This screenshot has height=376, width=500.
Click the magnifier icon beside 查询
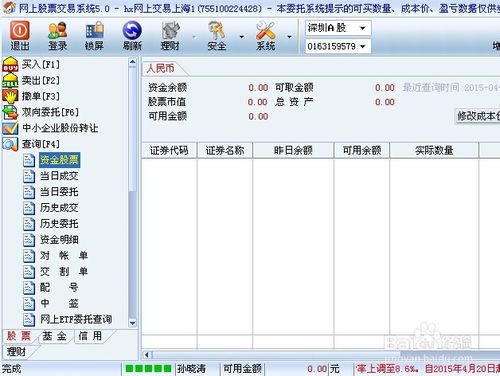coord(10,144)
